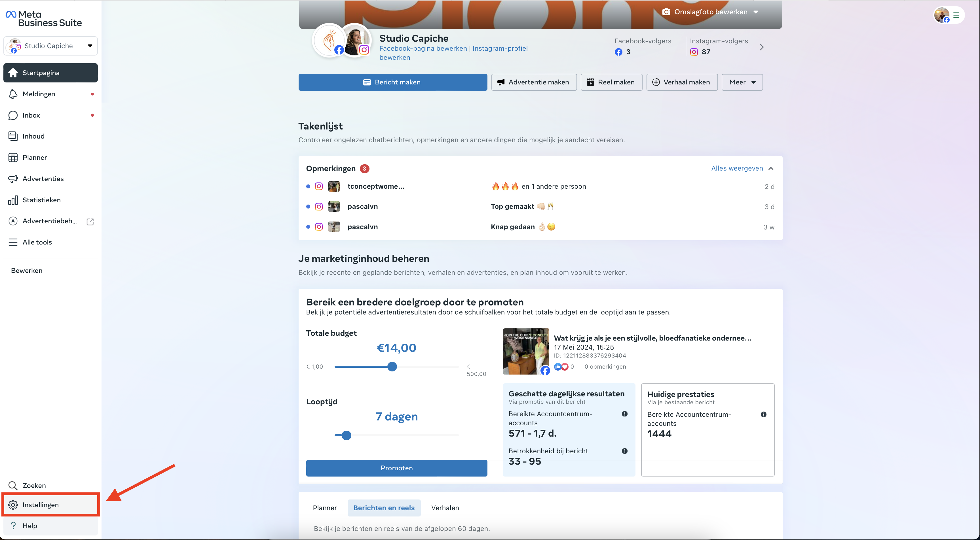Click the Studio Capiche page name heading
The image size is (980, 540).
pyautogui.click(x=414, y=38)
